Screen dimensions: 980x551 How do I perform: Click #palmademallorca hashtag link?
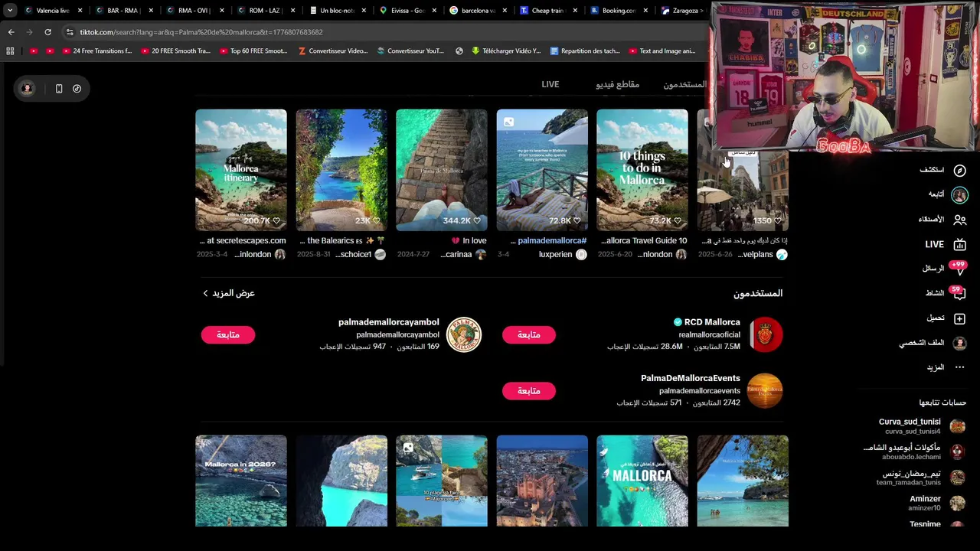(x=552, y=240)
